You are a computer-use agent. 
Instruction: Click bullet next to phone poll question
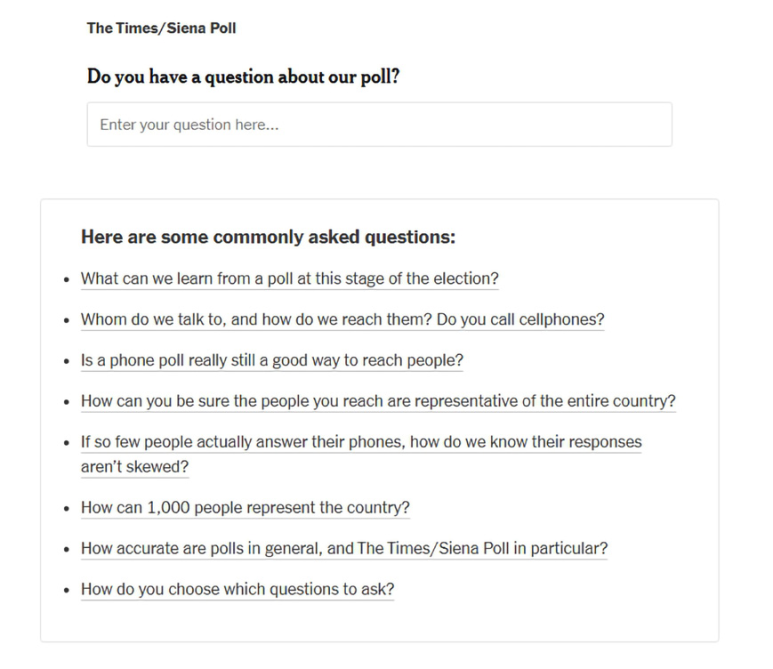pyautogui.click(x=66, y=361)
